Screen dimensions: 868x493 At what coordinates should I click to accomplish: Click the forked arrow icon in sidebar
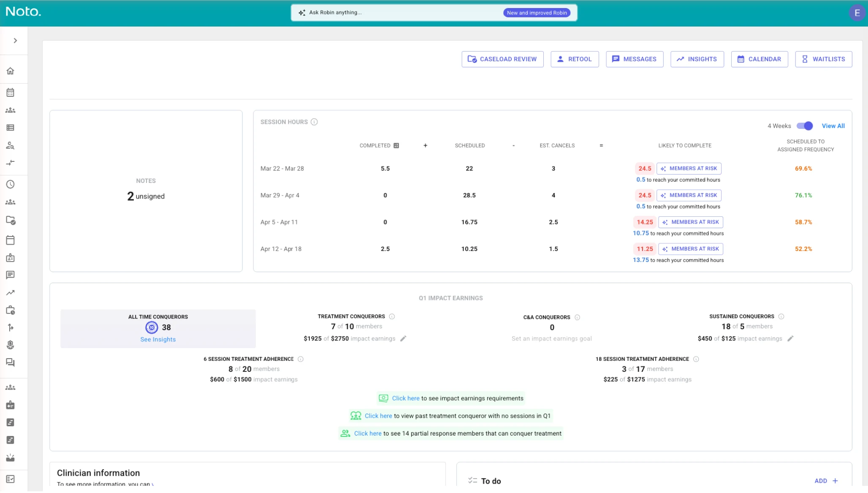(x=11, y=328)
